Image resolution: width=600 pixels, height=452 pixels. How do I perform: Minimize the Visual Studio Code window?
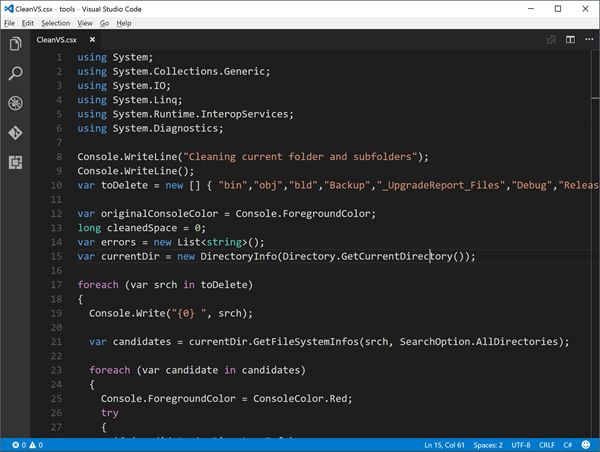point(531,8)
